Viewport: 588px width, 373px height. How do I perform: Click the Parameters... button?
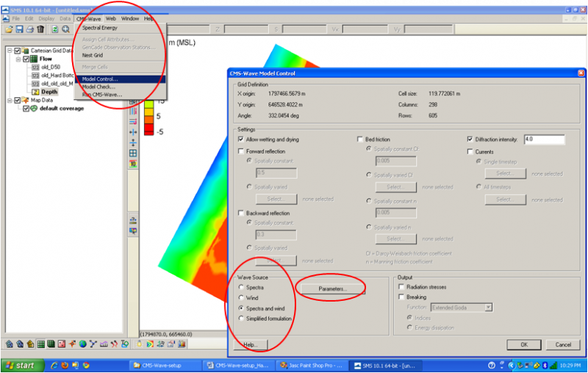tap(333, 288)
